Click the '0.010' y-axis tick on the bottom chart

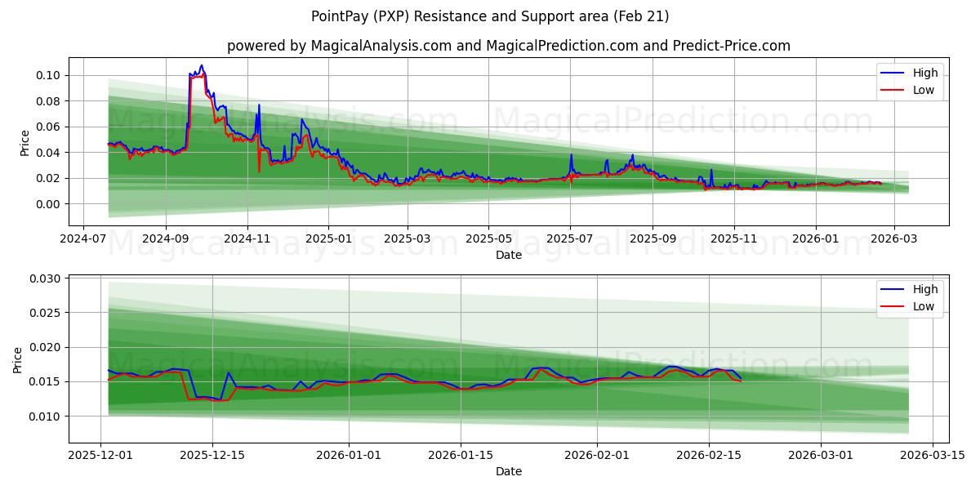click(47, 416)
